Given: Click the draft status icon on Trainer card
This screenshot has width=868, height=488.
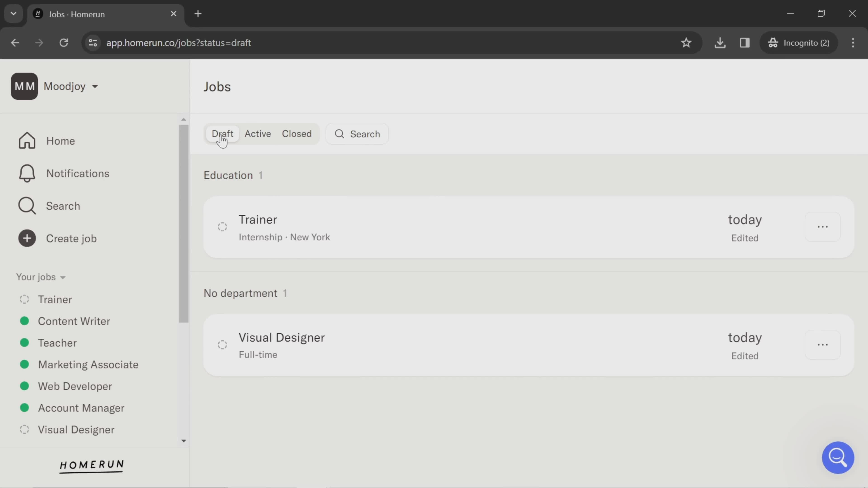Looking at the screenshot, I should tap(222, 227).
